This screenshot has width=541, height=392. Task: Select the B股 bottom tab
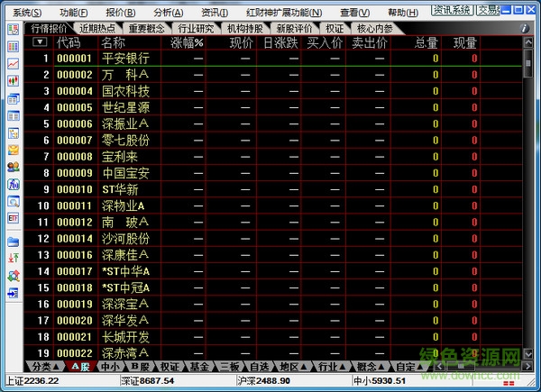click(140, 367)
